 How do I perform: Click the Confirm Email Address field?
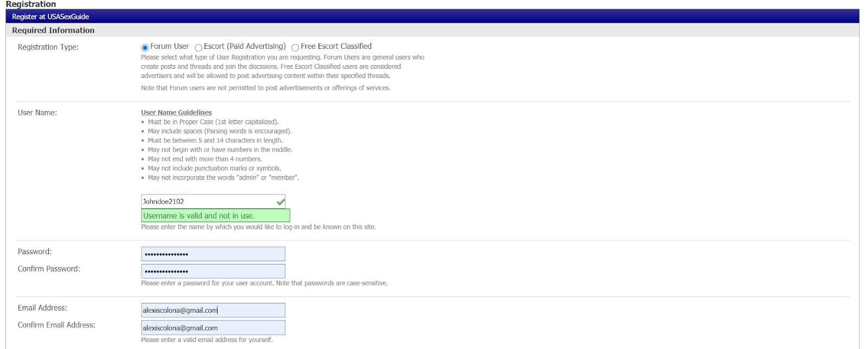tap(213, 327)
